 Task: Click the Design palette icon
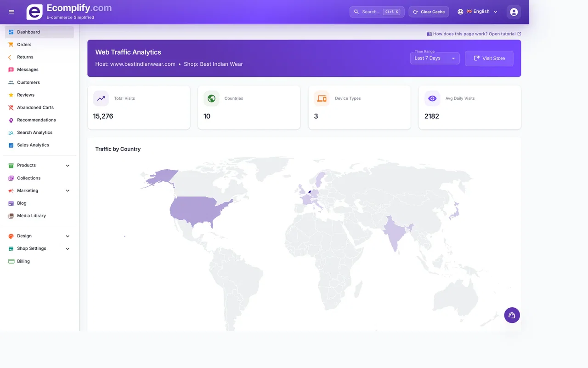click(x=11, y=236)
